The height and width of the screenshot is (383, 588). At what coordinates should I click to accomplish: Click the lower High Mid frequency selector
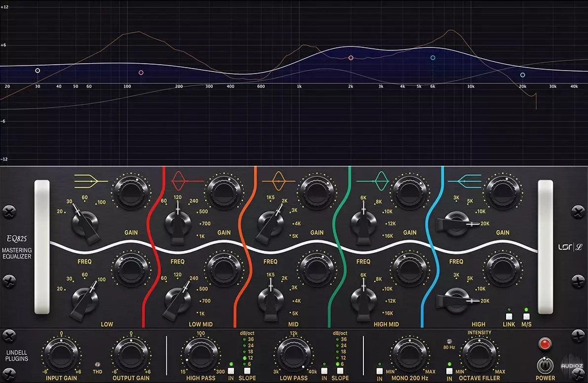364,301
